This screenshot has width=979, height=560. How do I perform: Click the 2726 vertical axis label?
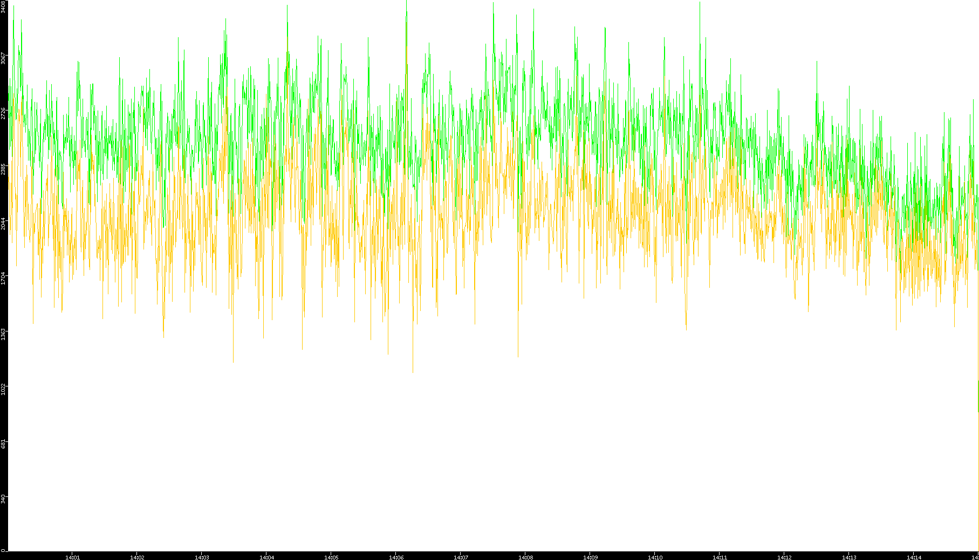[x=4, y=113]
